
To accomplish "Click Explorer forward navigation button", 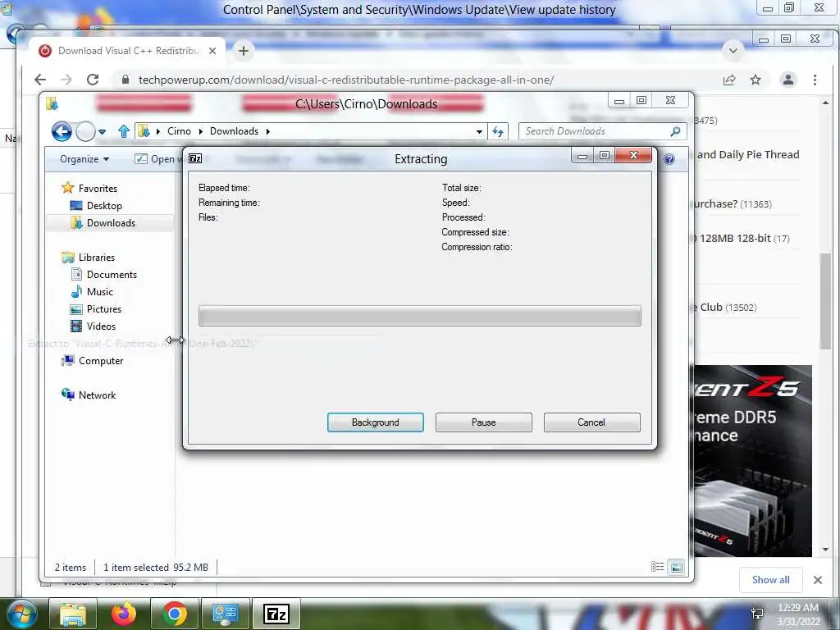I will click(x=85, y=131).
